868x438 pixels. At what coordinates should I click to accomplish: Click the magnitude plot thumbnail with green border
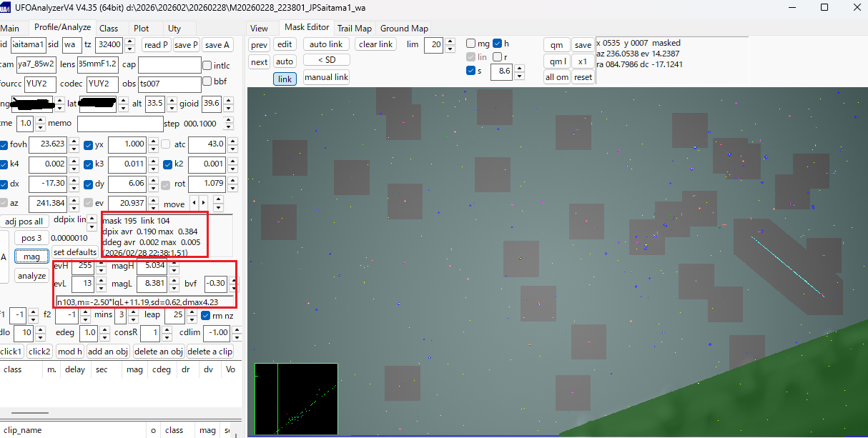click(296, 398)
